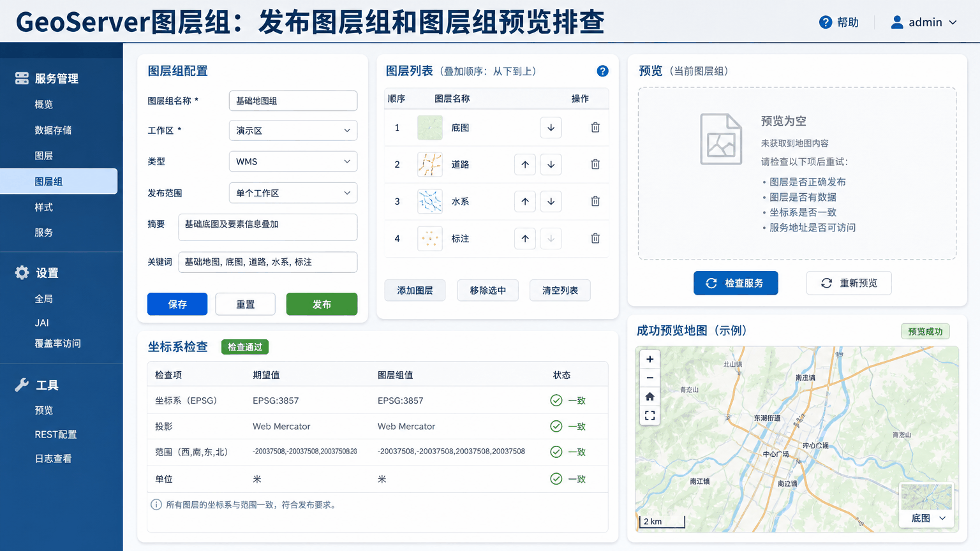Reset map to home extent
980x551 pixels.
click(x=650, y=397)
